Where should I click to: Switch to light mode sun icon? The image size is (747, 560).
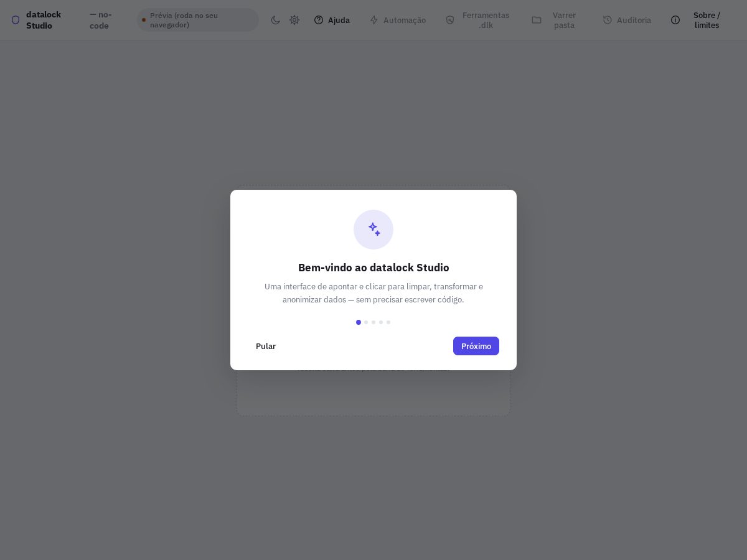pyautogui.click(x=294, y=20)
